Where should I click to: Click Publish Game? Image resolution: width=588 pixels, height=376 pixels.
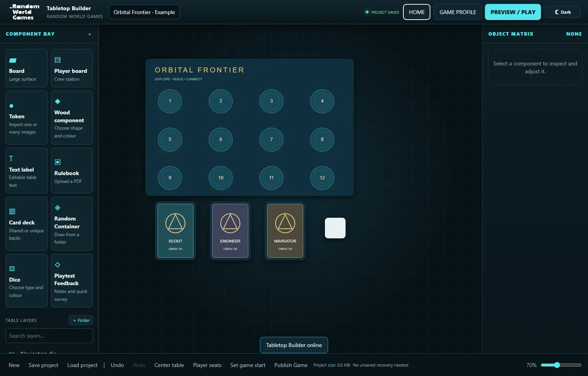coord(291,365)
